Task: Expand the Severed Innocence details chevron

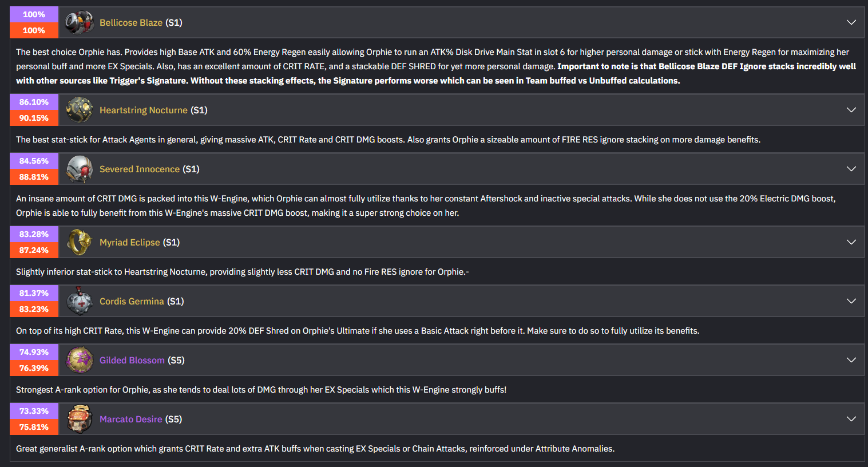Action: [x=851, y=169]
